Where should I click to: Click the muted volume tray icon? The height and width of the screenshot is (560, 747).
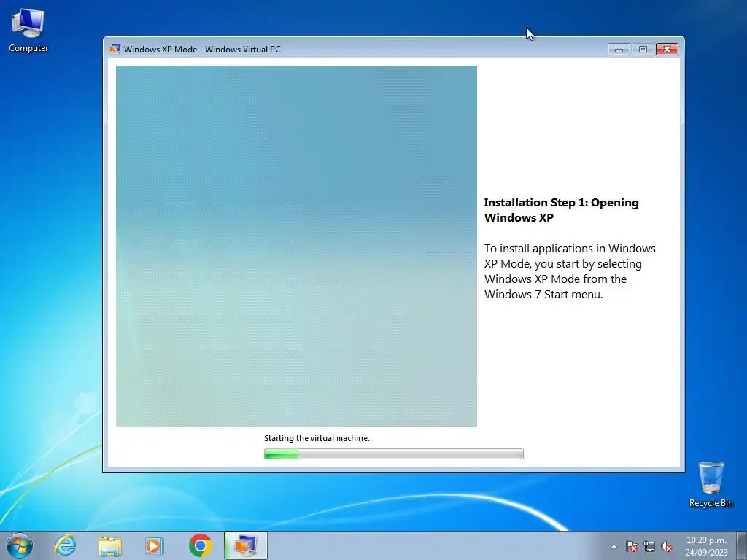(x=667, y=547)
